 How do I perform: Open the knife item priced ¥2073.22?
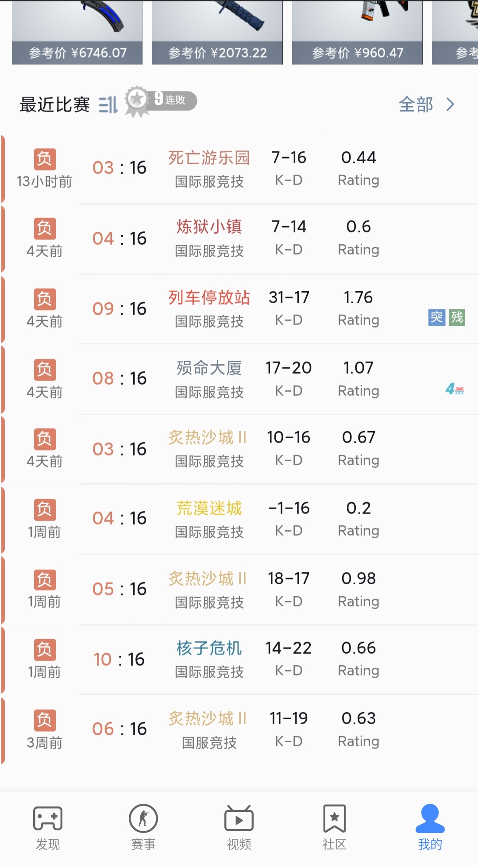[x=217, y=32]
